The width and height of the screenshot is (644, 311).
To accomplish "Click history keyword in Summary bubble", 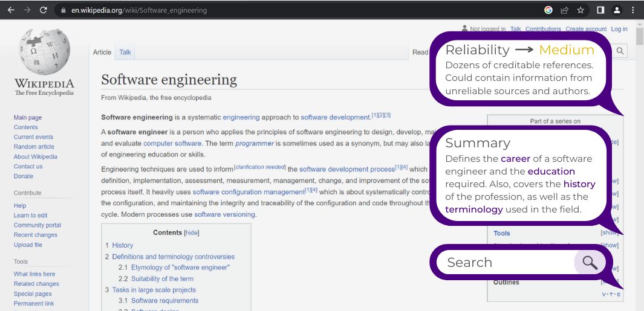I will pyautogui.click(x=579, y=184).
